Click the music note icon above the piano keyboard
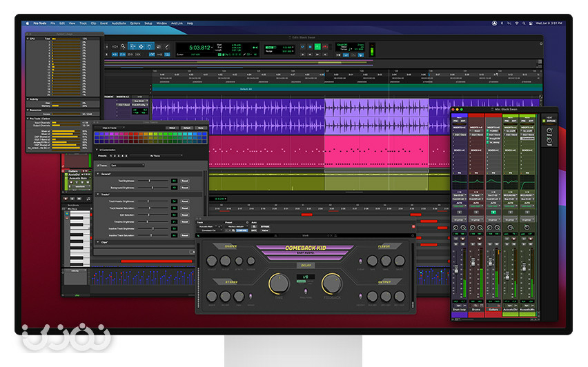Viewport: 588px width, 367px height. 88,199
